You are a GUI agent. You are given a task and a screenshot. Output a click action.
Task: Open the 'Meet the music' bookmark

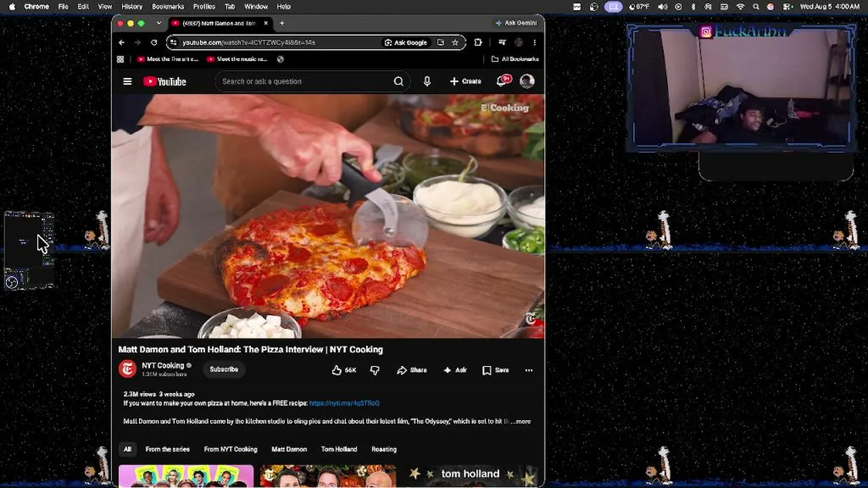tap(237, 60)
